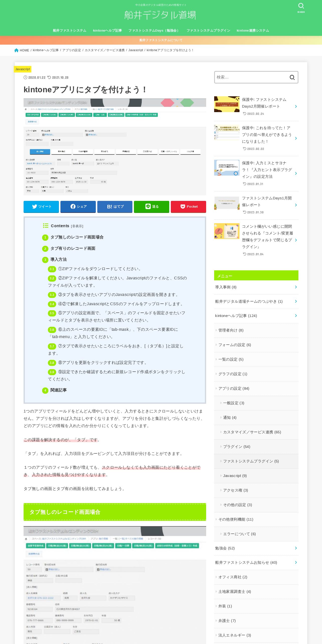Open タブ無し record screen image
The height and width of the screenshot is (644, 322).
115,585
